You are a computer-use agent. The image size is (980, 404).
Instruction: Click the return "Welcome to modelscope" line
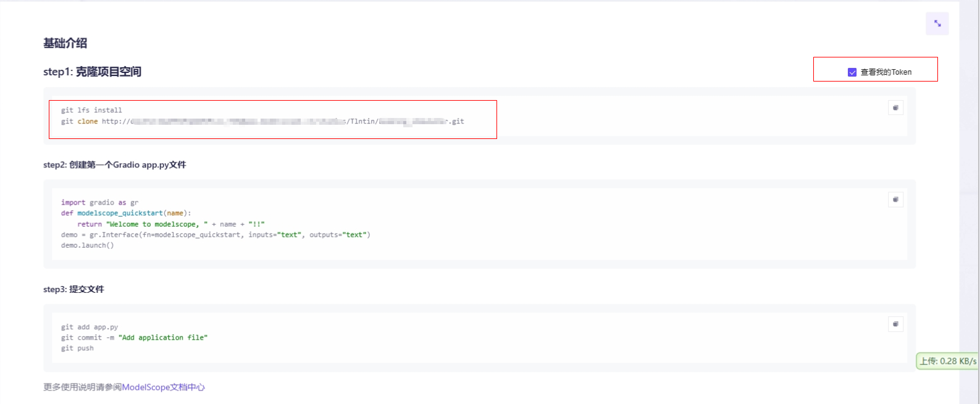[x=171, y=224]
